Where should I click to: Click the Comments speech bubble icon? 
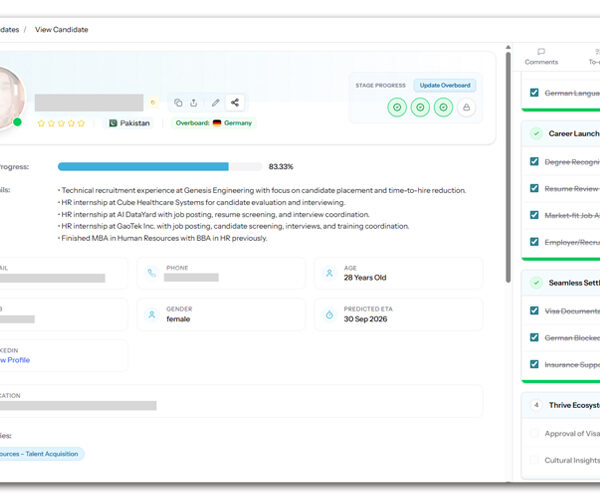click(x=541, y=52)
